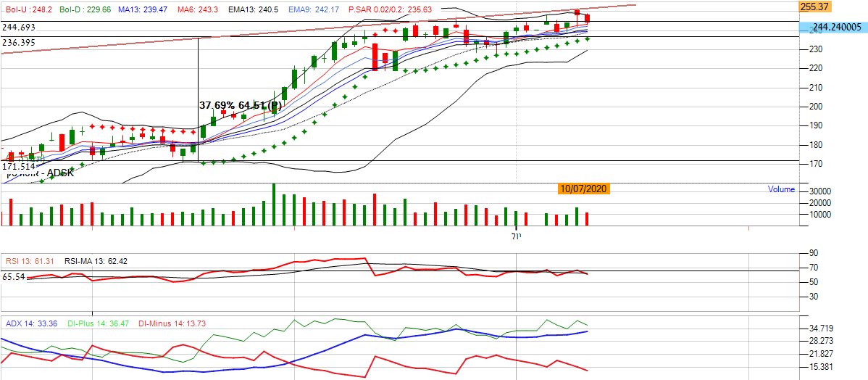Select the 244.693 horizontal line label

(19, 27)
